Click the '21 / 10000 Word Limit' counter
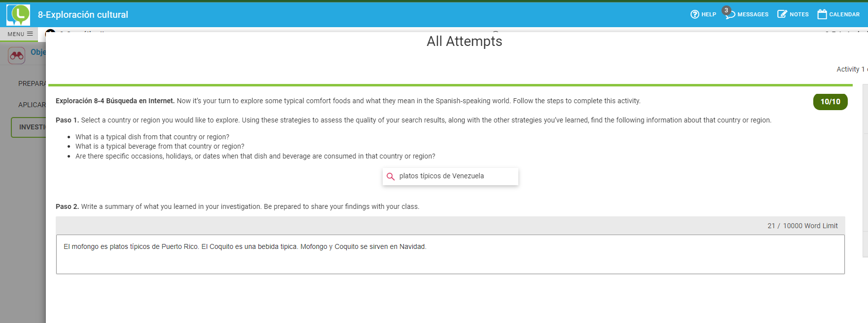The height and width of the screenshot is (323, 868). tap(802, 226)
